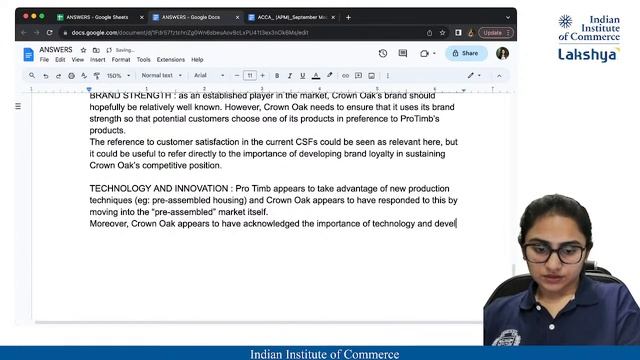Open the File menu
Screen dimensions: 640x360
coord(44,60)
